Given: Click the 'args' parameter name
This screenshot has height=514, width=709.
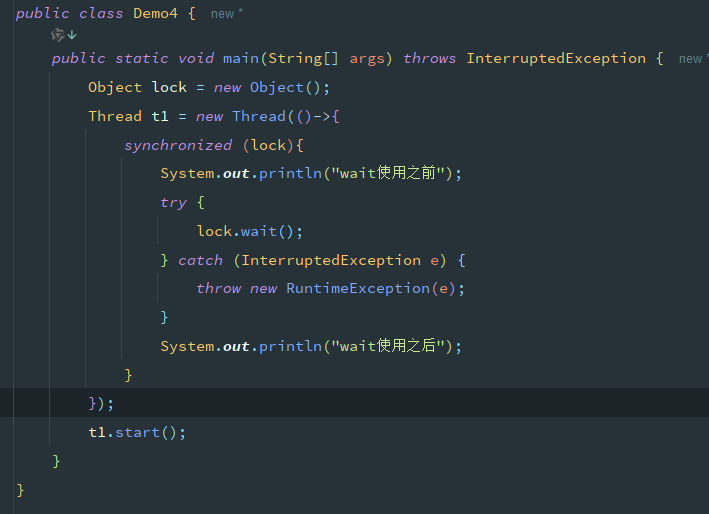Looking at the screenshot, I should [x=367, y=59].
